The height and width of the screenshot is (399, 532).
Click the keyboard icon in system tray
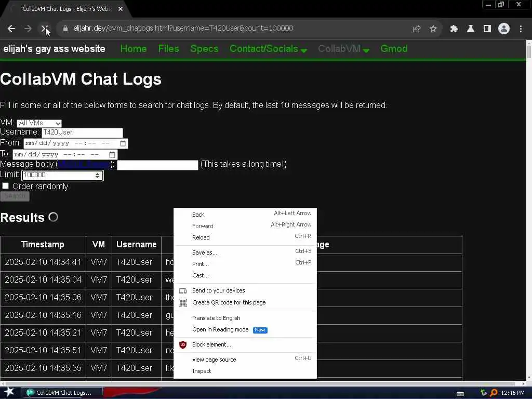click(460, 393)
